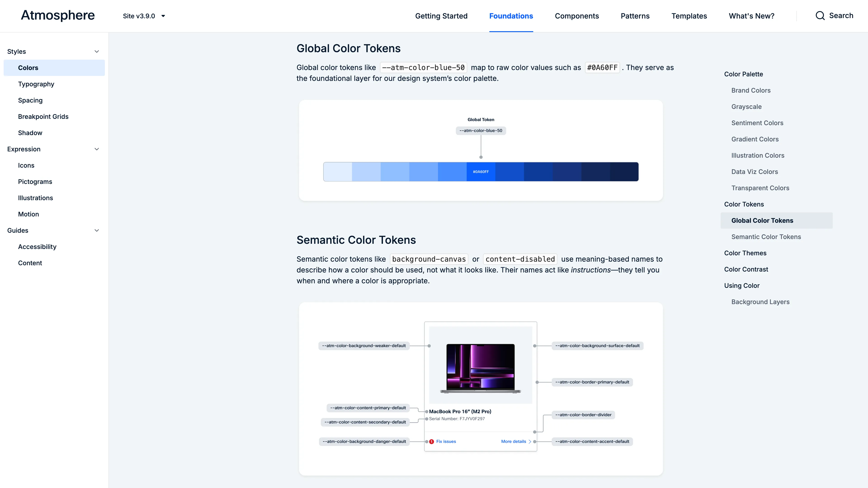868x488 pixels.
Task: Click the search magnifier icon
Action: point(820,16)
